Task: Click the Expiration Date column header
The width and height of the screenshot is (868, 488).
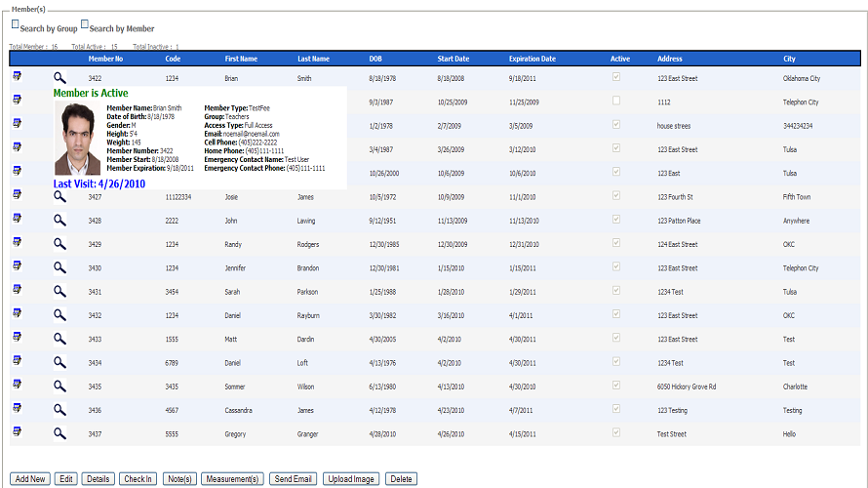Action: click(x=532, y=59)
